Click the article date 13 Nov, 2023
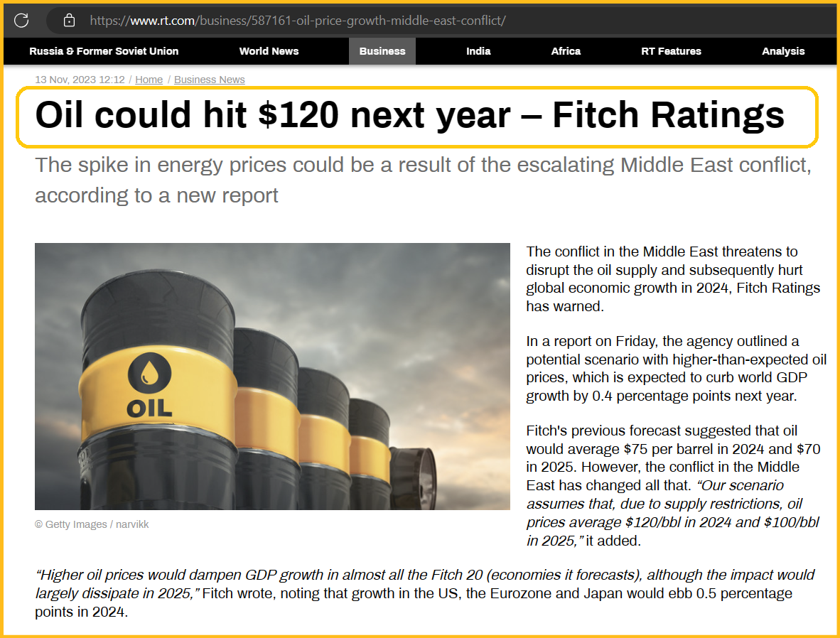840x638 pixels. pos(80,80)
